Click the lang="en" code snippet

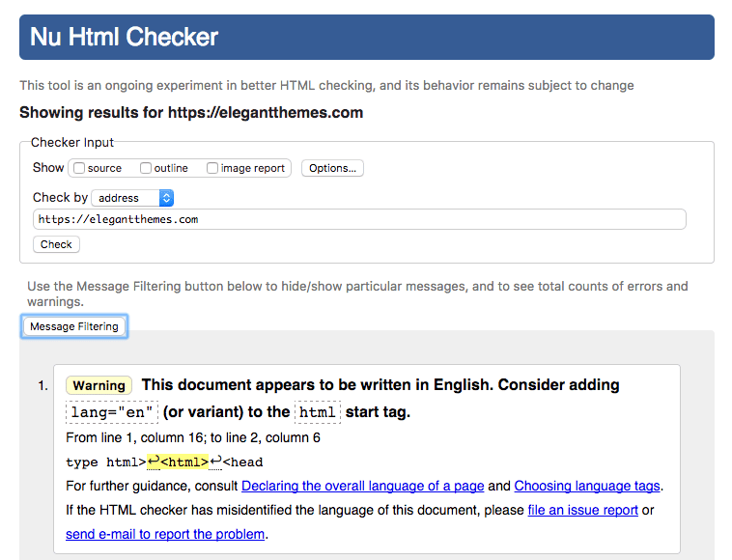(112, 412)
